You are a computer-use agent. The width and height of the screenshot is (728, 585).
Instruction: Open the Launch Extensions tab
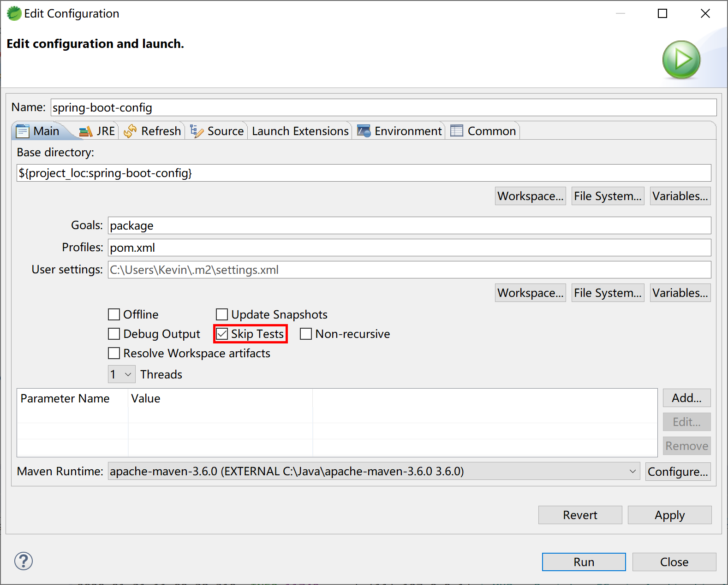click(x=300, y=131)
